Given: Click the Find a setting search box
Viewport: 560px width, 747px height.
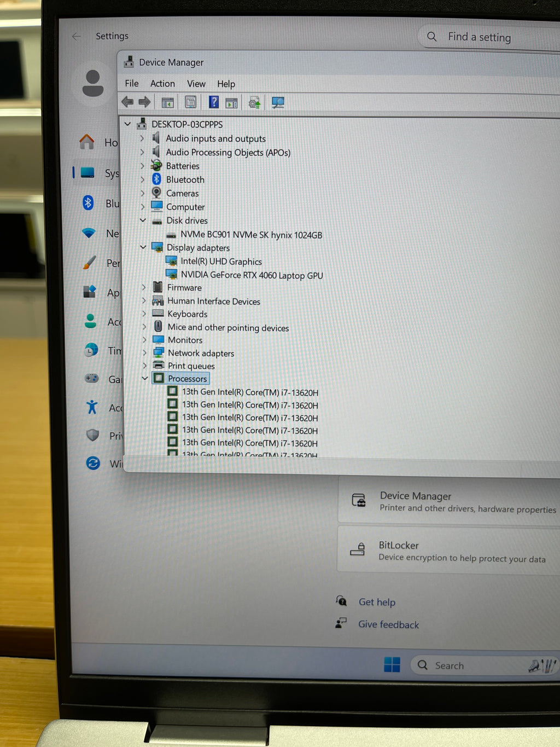Looking at the screenshot, I should pos(488,37).
